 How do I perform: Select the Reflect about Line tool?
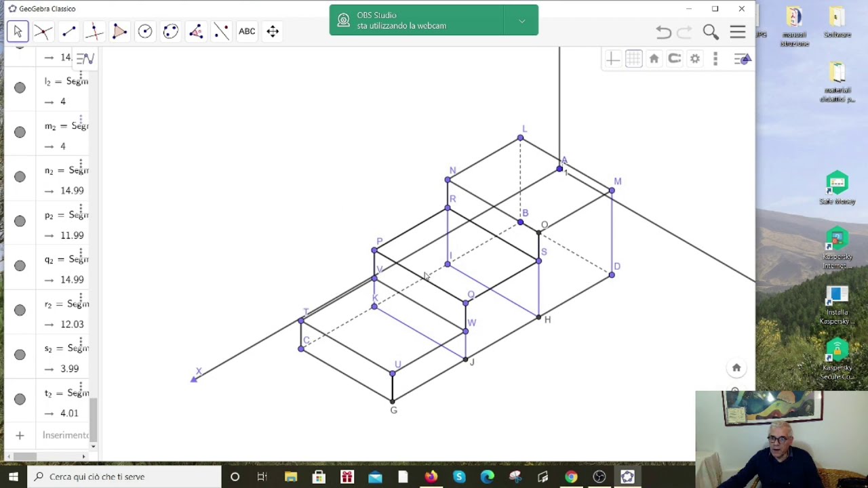[x=221, y=31]
